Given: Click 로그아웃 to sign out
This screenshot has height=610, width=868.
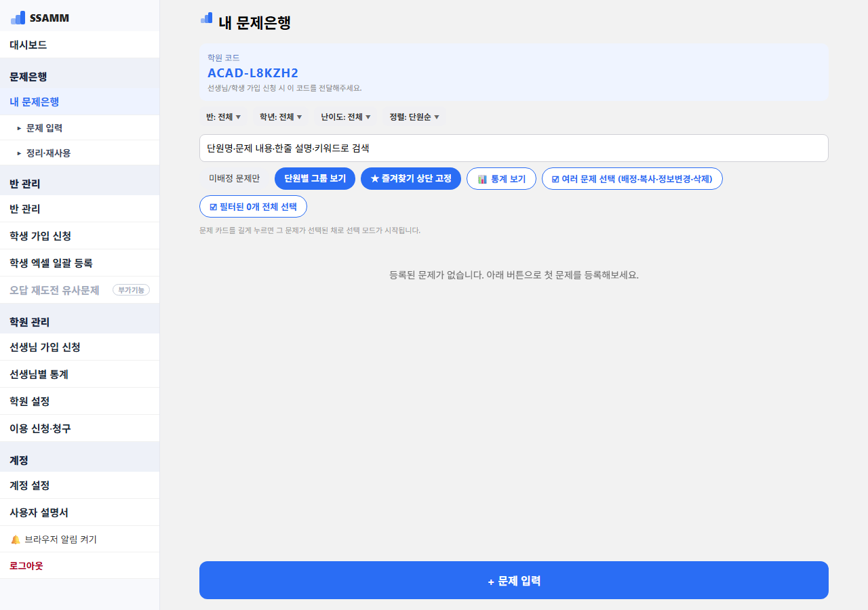Looking at the screenshot, I should coord(79,565).
